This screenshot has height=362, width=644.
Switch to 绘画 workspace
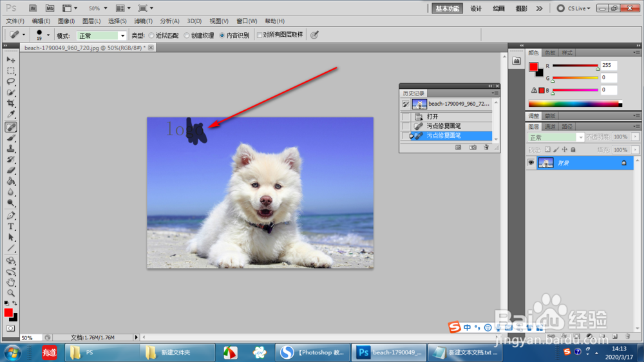coord(498,8)
